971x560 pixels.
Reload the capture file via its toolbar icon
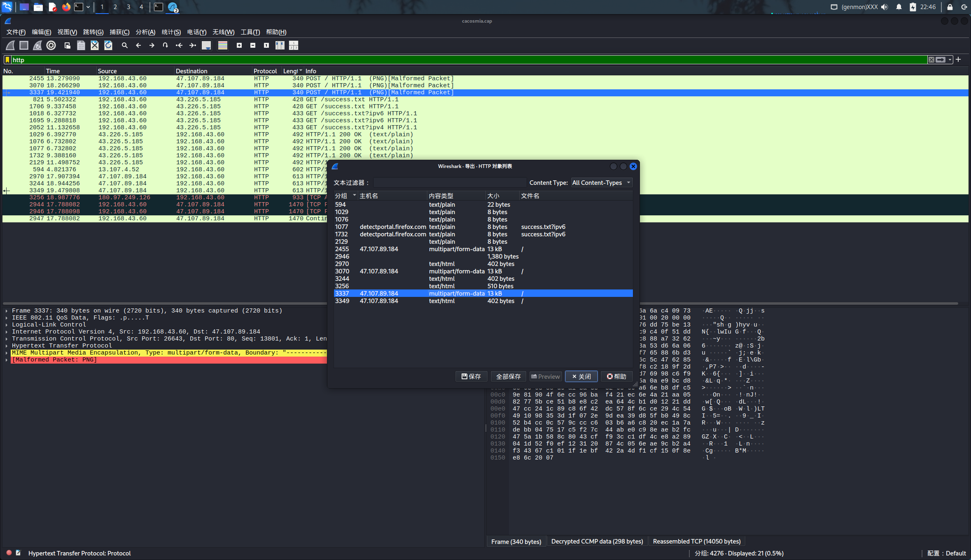pyautogui.click(x=108, y=45)
